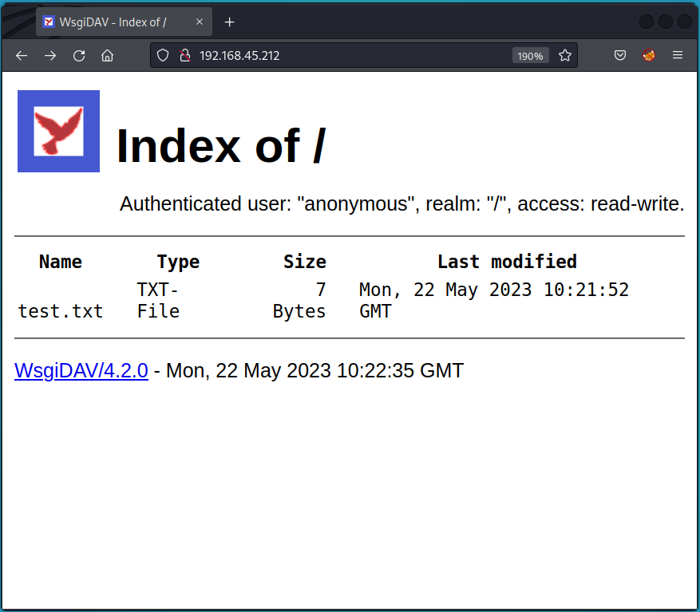Click the browser Back arrow button
This screenshot has height=612, width=700.
point(22,56)
